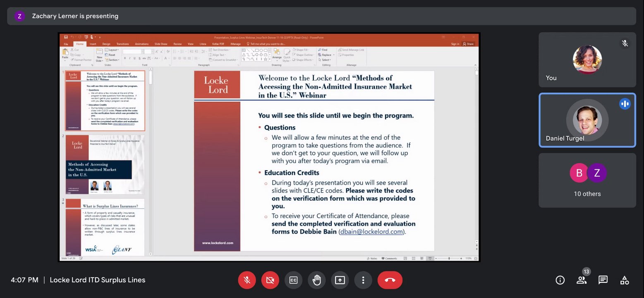The image size is (644, 298).
Task: Open the Animations ribbon tab
Action: click(142, 44)
